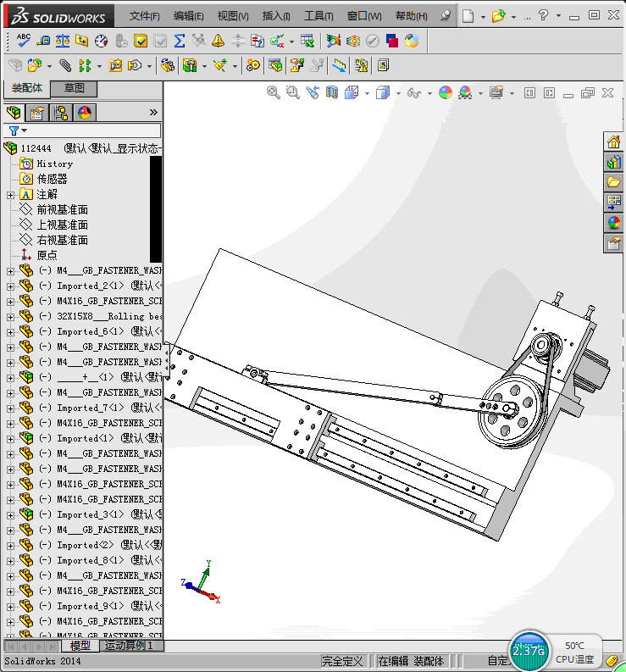This screenshot has width=626, height=672.
Task: Switch to the PropertyManager tab icon
Action: (x=37, y=113)
